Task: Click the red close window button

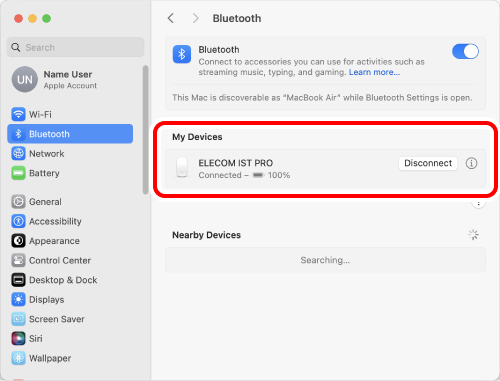Action: point(18,19)
